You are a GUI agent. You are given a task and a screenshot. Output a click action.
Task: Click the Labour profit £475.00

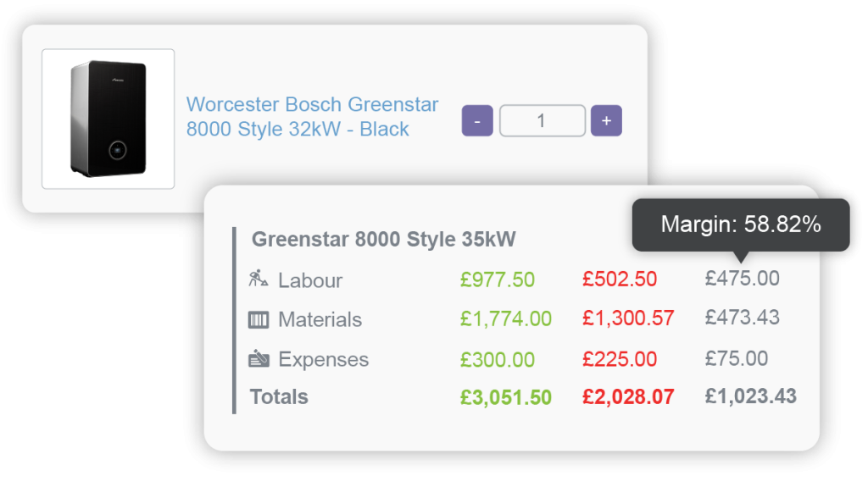click(x=742, y=279)
